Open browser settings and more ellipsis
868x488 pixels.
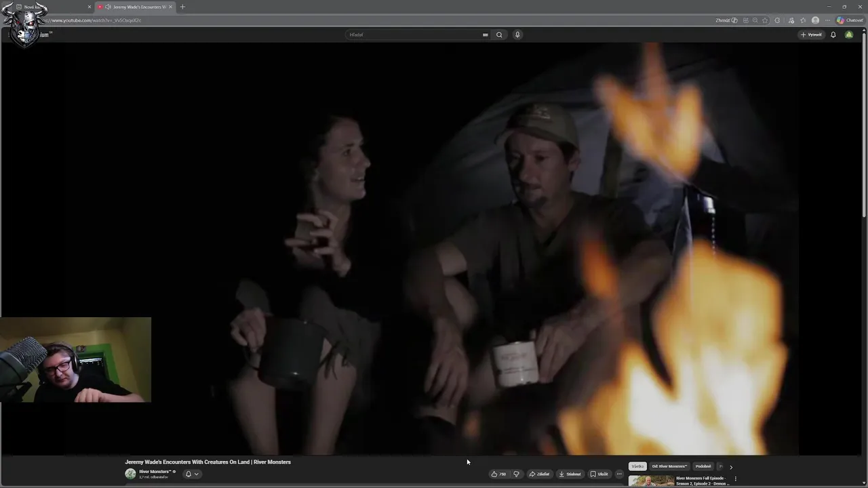827,20
